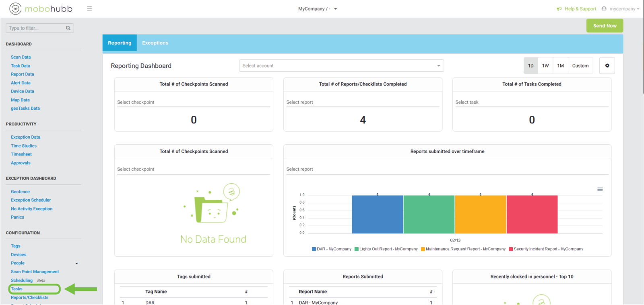This screenshot has height=305, width=644.
Task: Open dashboard settings gear icon
Action: click(x=607, y=66)
